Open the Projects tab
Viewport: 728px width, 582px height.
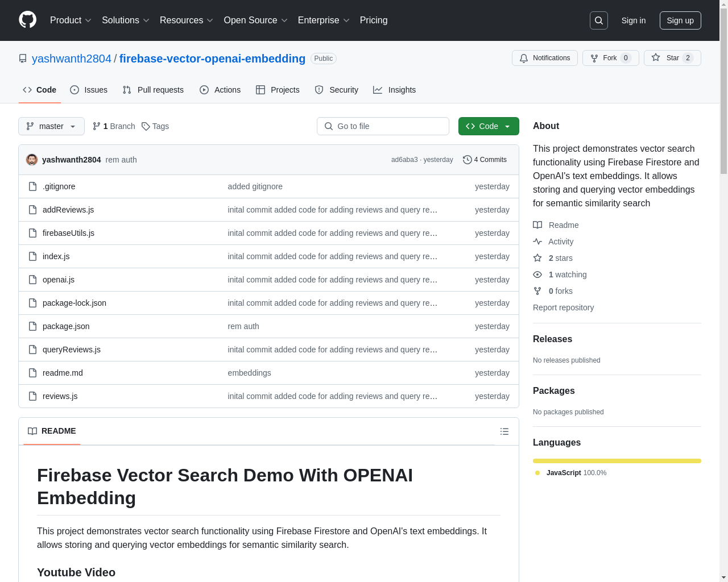(278, 90)
